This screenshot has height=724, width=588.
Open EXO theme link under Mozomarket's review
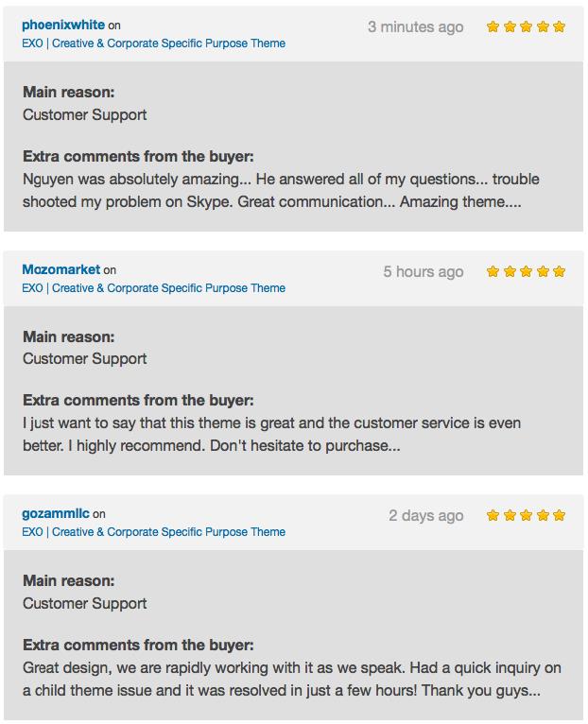click(154, 288)
